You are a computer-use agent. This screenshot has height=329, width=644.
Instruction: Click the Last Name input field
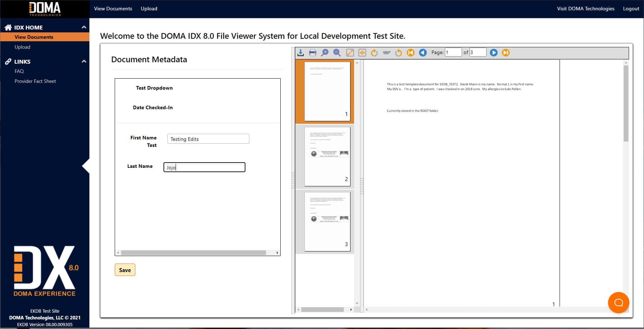tap(204, 167)
